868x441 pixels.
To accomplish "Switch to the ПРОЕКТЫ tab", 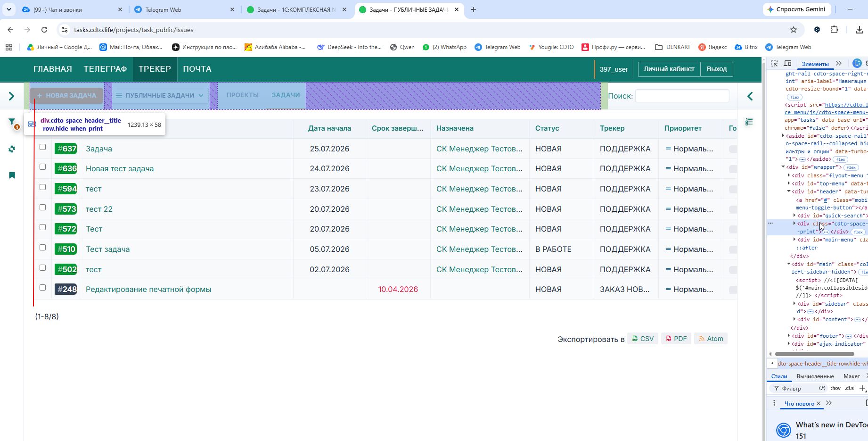I will point(243,95).
